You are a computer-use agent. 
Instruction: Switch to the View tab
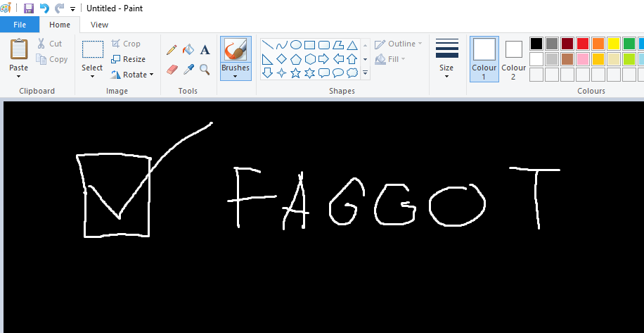coord(99,25)
